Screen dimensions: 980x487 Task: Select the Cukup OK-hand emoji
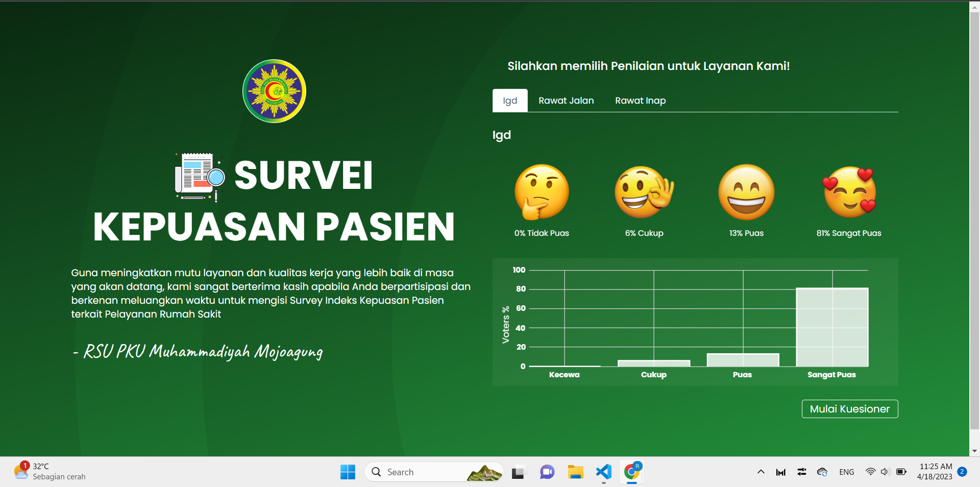tap(644, 192)
